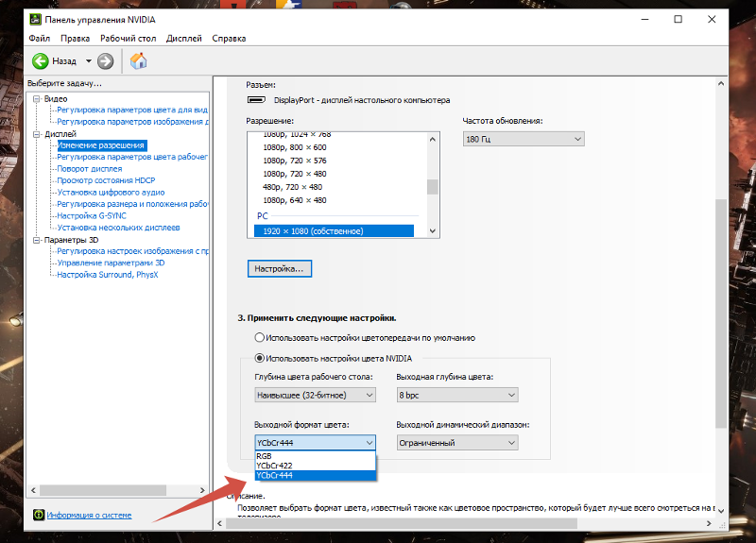This screenshot has height=543, width=756.
Task: Click the Настройка... button
Action: point(280,269)
